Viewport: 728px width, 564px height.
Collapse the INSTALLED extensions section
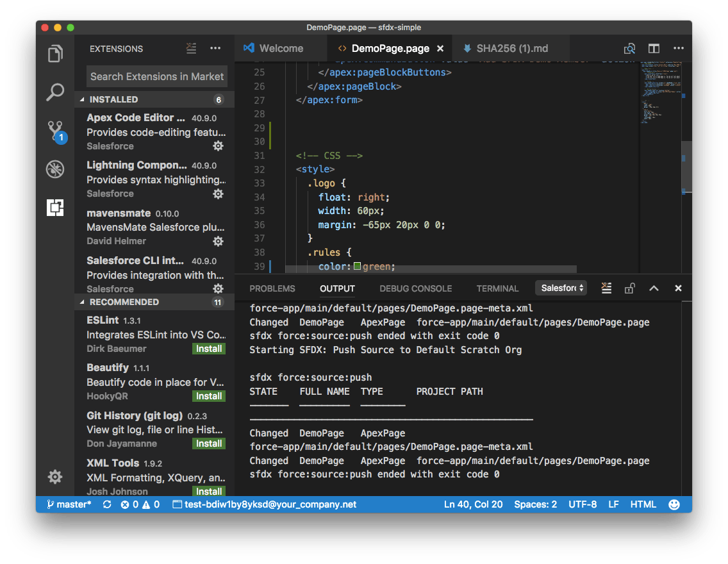point(154,99)
